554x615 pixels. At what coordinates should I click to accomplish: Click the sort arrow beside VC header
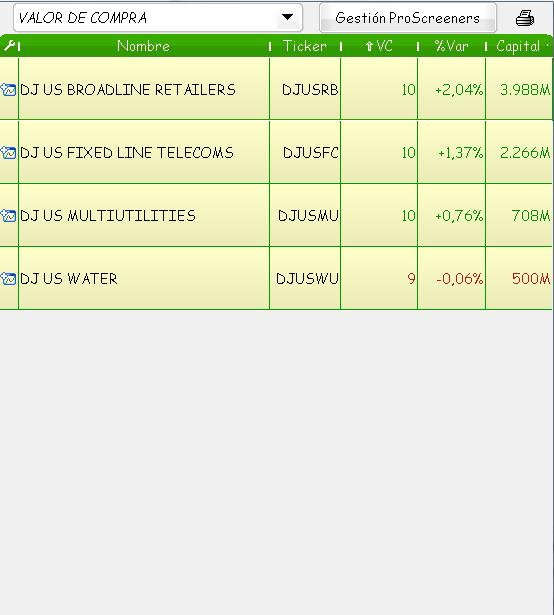[369, 46]
